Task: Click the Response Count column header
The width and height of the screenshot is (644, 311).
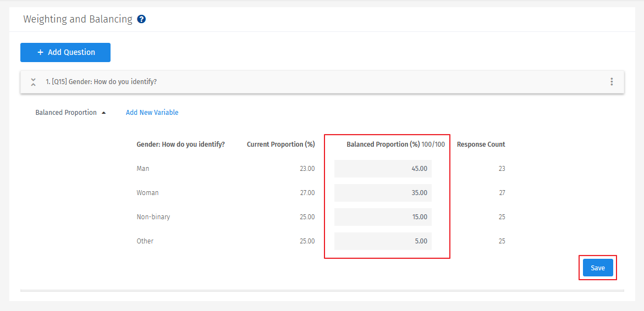Action: [x=481, y=145]
